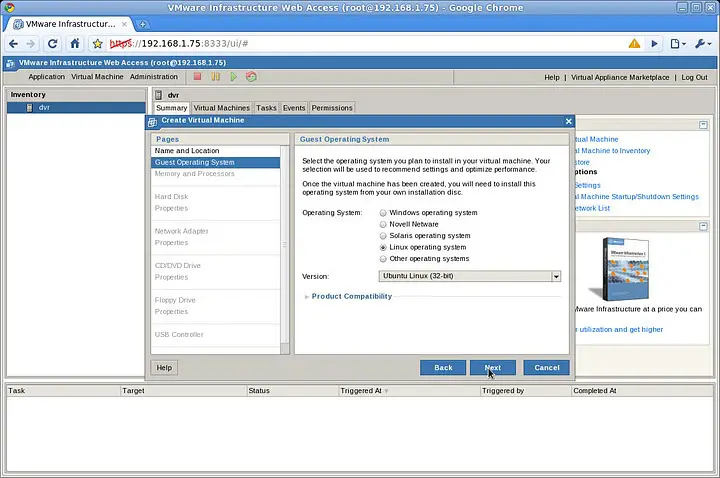This screenshot has width=720, height=478.
Task: Click the yellow Suspend toolbar icon
Action: pyautogui.click(x=215, y=77)
